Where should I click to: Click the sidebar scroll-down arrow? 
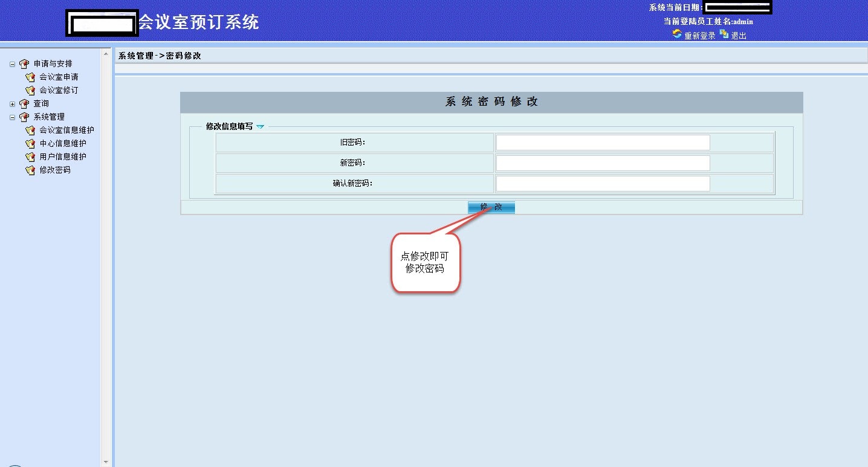tap(106, 462)
